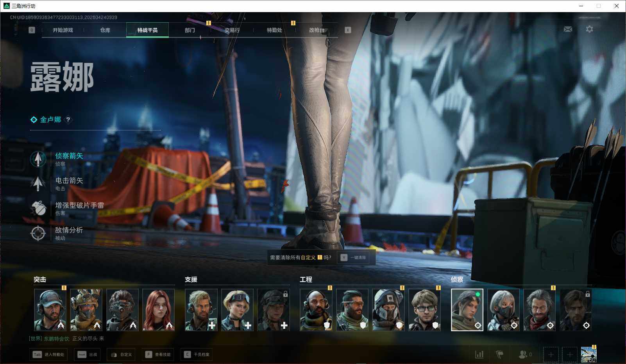
Task: Click the 出战 deploy button
Action: pyautogui.click(x=88, y=355)
